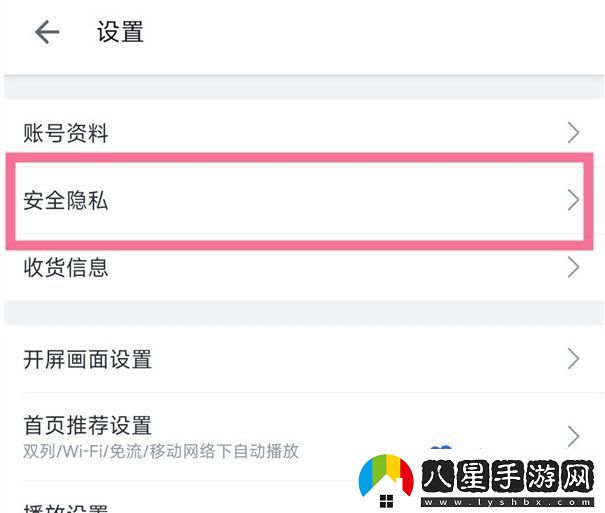Open the 账号资料 settings row
This screenshot has width=605, height=513.
[66, 133]
